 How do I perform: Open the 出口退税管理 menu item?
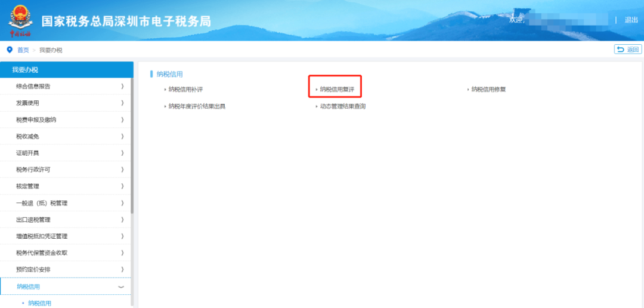[67, 220]
